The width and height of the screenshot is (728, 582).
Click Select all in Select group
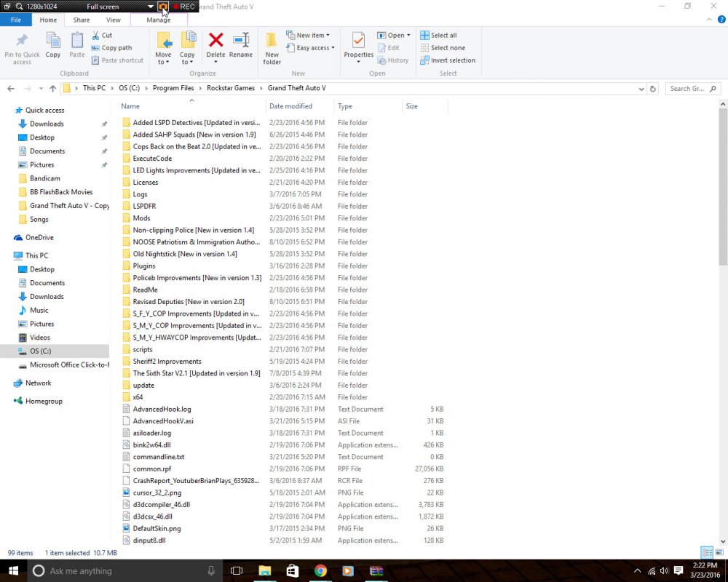coord(438,35)
